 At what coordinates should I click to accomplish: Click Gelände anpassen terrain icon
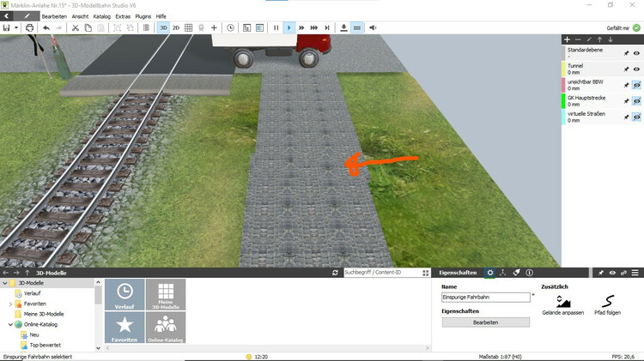[562, 302]
